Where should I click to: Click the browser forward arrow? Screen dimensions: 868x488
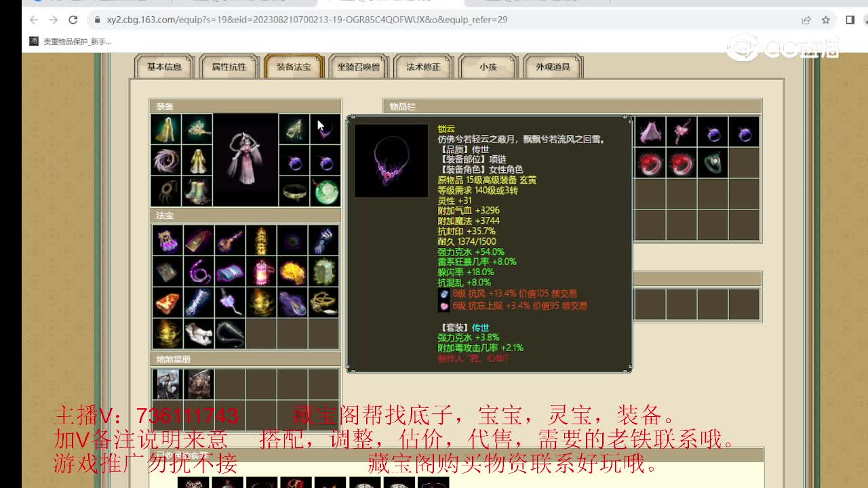53,20
